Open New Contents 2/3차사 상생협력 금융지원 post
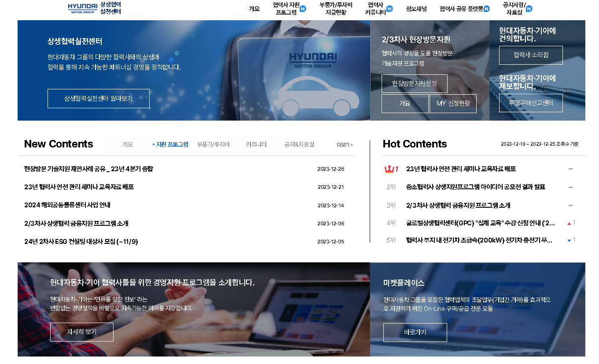 click(76, 224)
